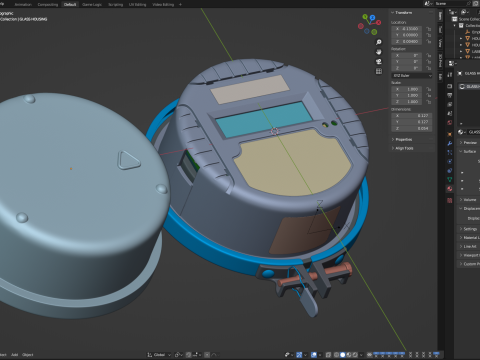Viewport: 480px width, 360px height.
Task: Click the Scene Collection icon in Outliner
Action: coord(455,19)
